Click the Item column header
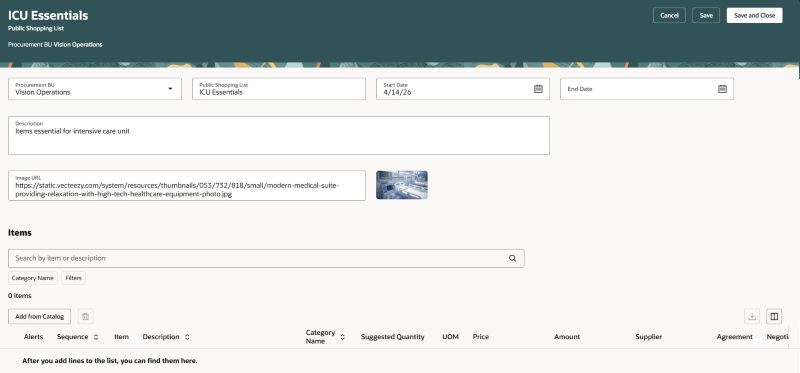Image resolution: width=800 pixels, height=373 pixels. pyautogui.click(x=121, y=337)
